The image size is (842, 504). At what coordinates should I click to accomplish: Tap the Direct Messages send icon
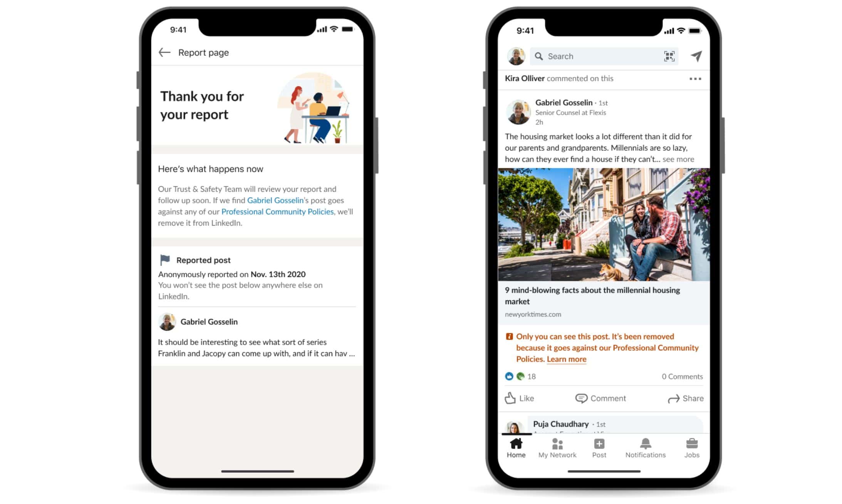coord(695,55)
